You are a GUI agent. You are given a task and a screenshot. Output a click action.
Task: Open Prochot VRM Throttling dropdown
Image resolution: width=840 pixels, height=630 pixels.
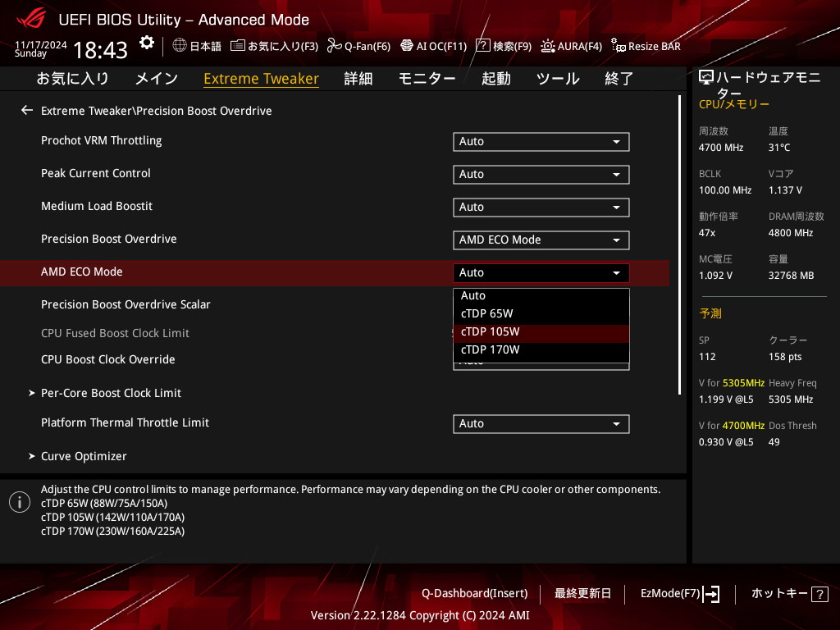(541, 141)
